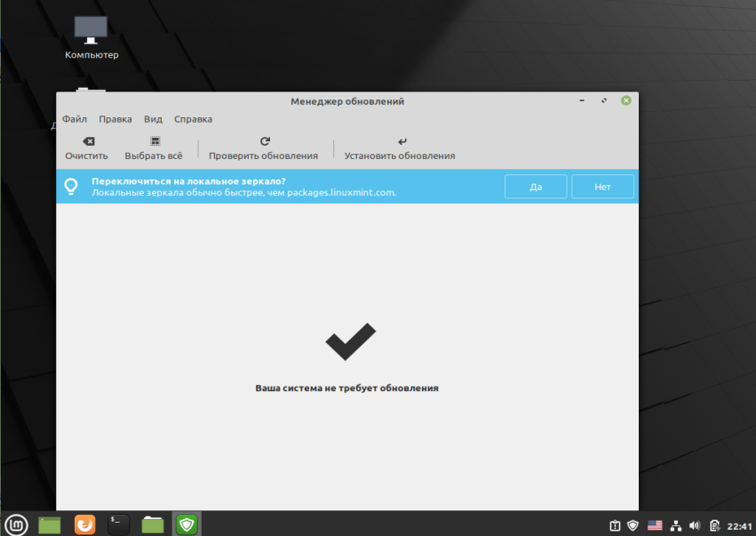756x536 pixels.
Task: Click the Очистить toolbar button
Action: click(x=87, y=148)
